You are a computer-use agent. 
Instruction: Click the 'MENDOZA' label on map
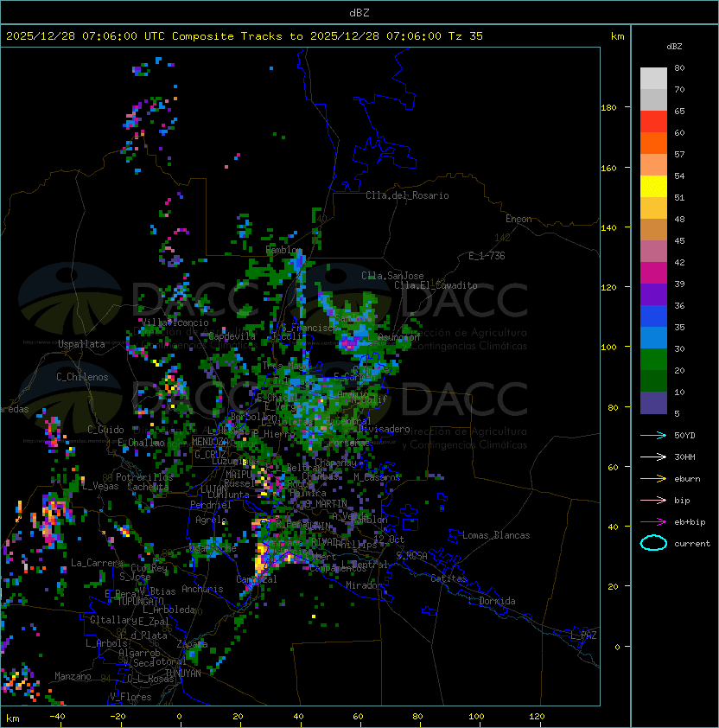tap(210, 442)
